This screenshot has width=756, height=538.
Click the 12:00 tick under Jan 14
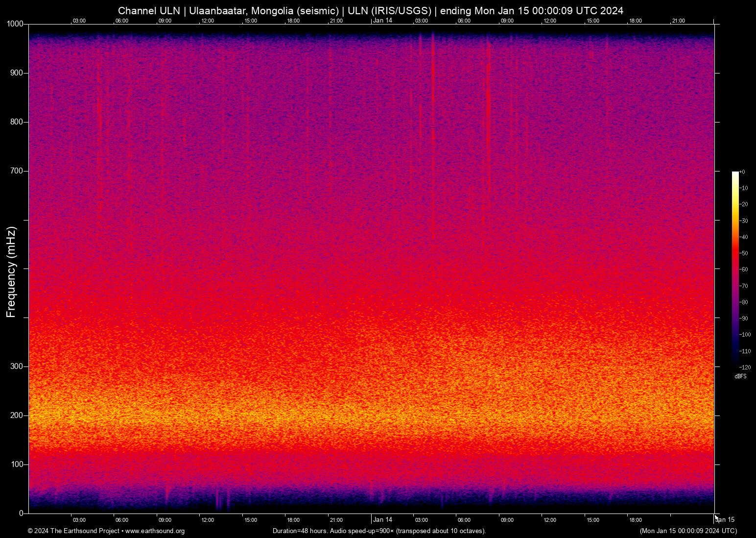pos(550,520)
